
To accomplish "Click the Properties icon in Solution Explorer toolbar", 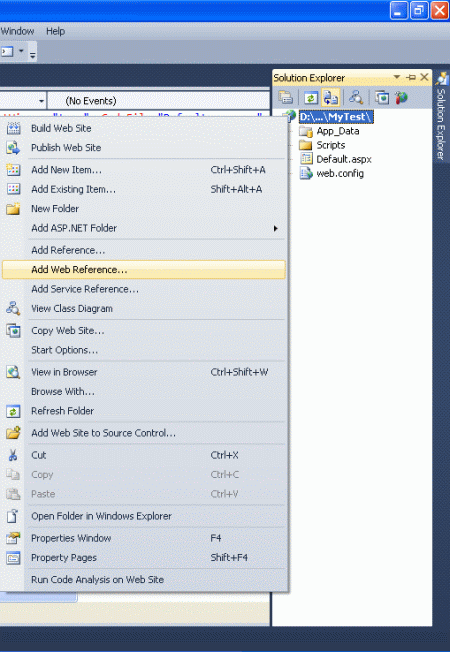I will tap(286, 98).
